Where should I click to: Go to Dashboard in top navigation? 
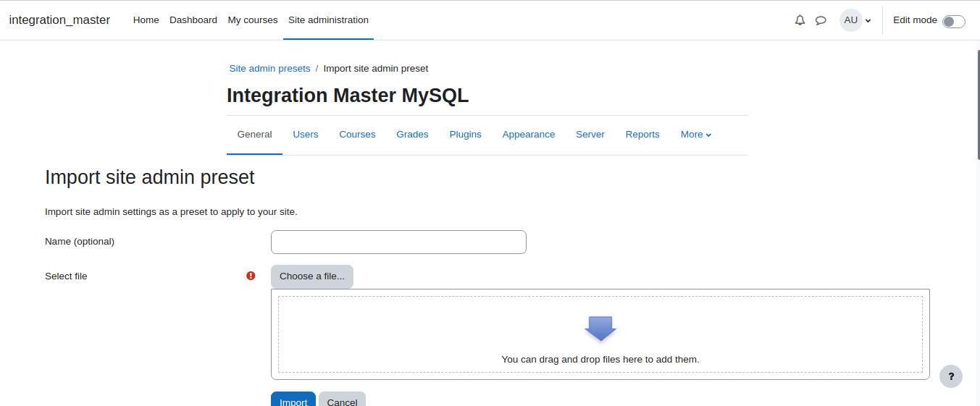tap(193, 20)
